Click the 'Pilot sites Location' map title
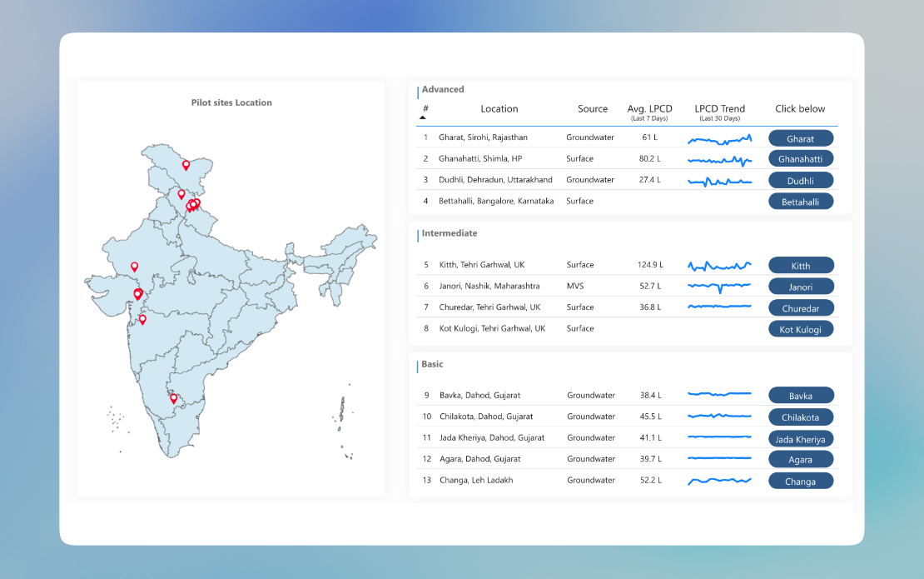 231,102
